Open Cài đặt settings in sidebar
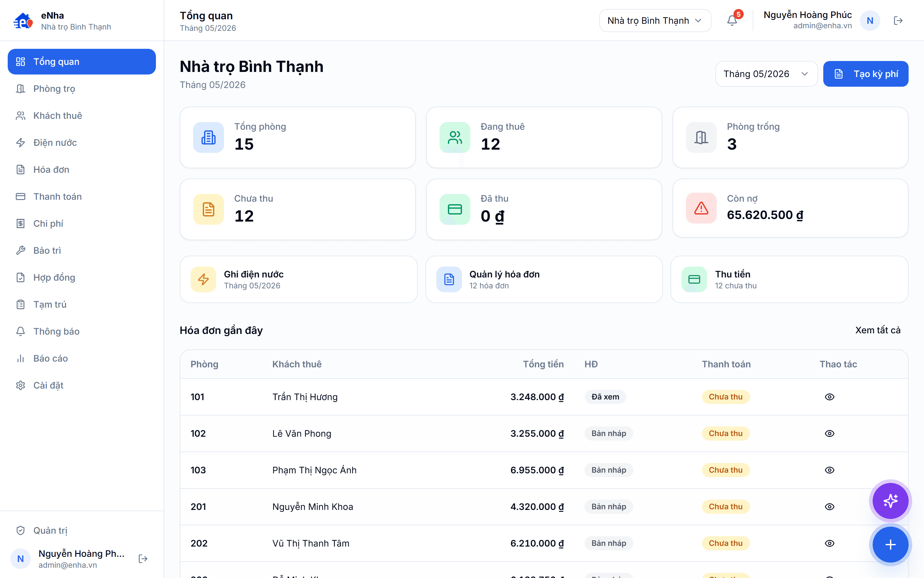This screenshot has width=924, height=578. coord(82,385)
